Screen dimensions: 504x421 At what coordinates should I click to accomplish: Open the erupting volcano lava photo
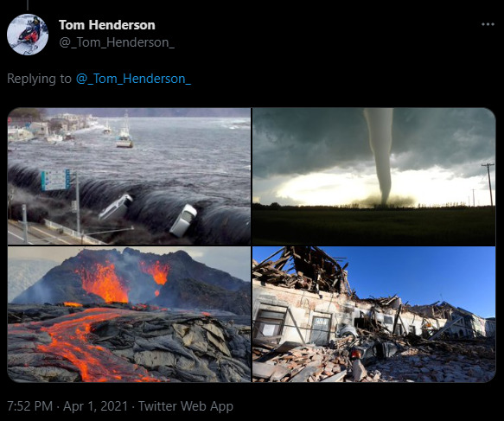click(x=129, y=315)
